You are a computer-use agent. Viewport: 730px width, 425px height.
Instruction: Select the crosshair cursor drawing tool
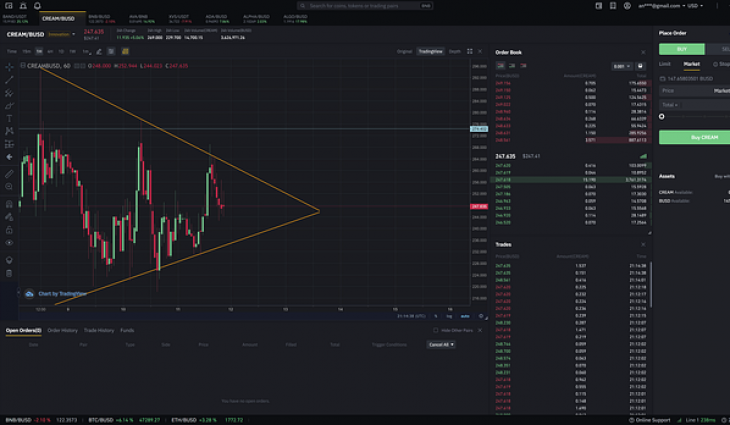tap(9, 66)
